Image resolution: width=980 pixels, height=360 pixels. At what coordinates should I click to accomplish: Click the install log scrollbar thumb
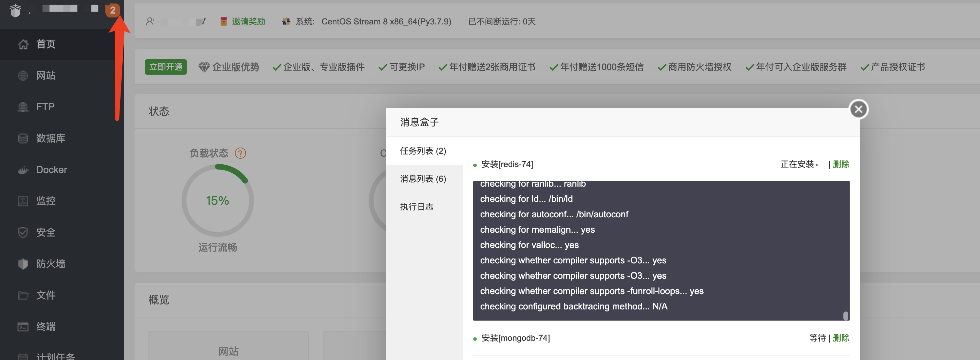845,315
